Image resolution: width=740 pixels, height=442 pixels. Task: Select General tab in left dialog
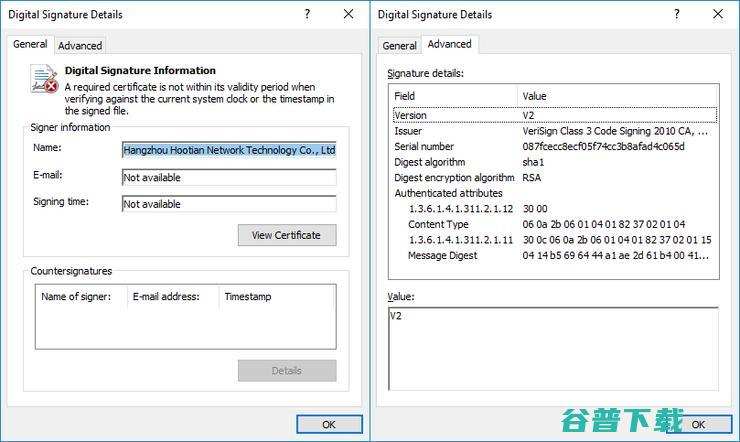[x=30, y=44]
